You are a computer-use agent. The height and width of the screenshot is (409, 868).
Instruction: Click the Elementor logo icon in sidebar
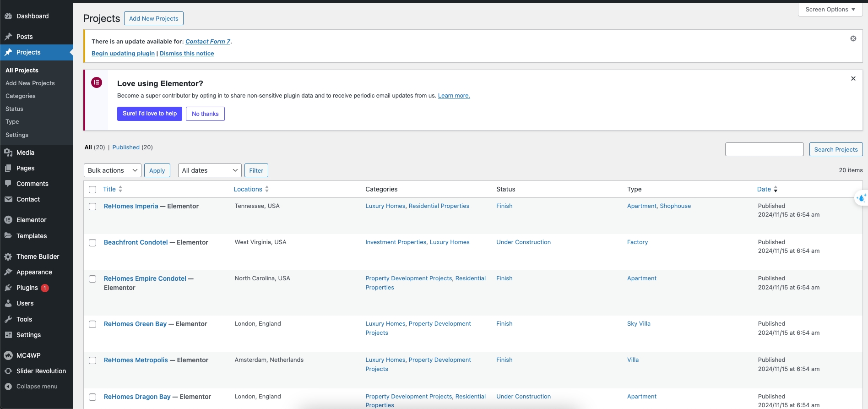[8, 220]
